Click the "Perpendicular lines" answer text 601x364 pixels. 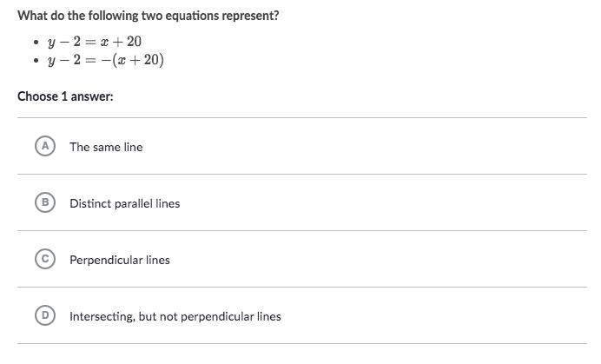[x=120, y=260]
